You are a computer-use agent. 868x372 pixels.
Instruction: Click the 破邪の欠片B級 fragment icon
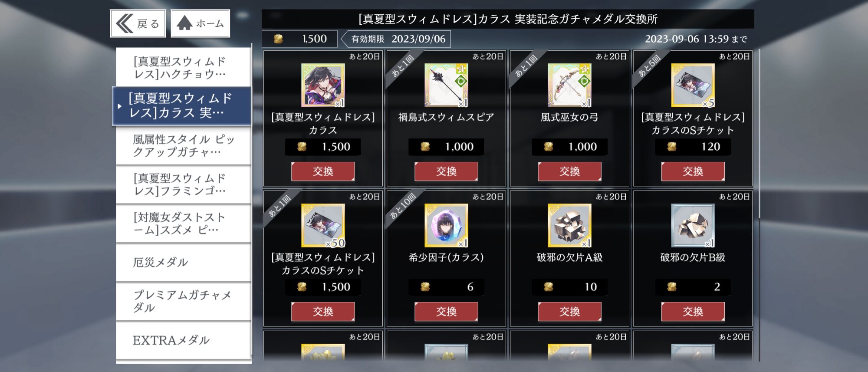tap(693, 226)
